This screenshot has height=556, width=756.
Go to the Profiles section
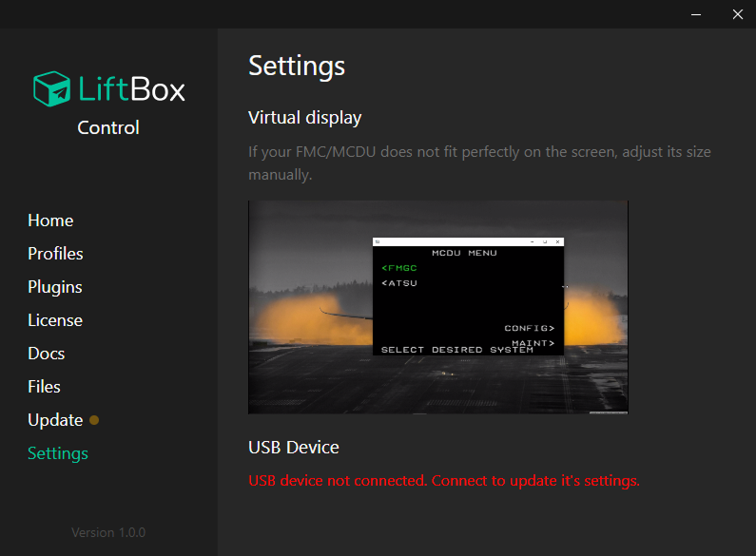tap(55, 254)
